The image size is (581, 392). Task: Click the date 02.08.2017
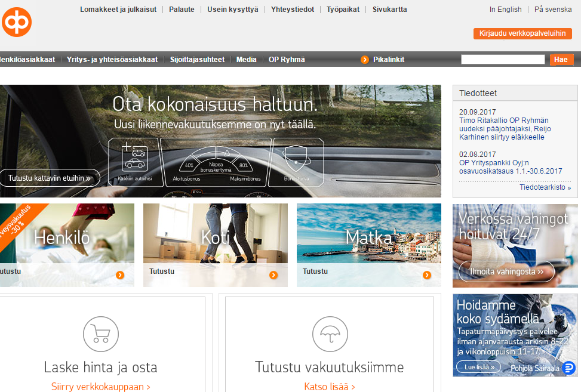(x=477, y=155)
